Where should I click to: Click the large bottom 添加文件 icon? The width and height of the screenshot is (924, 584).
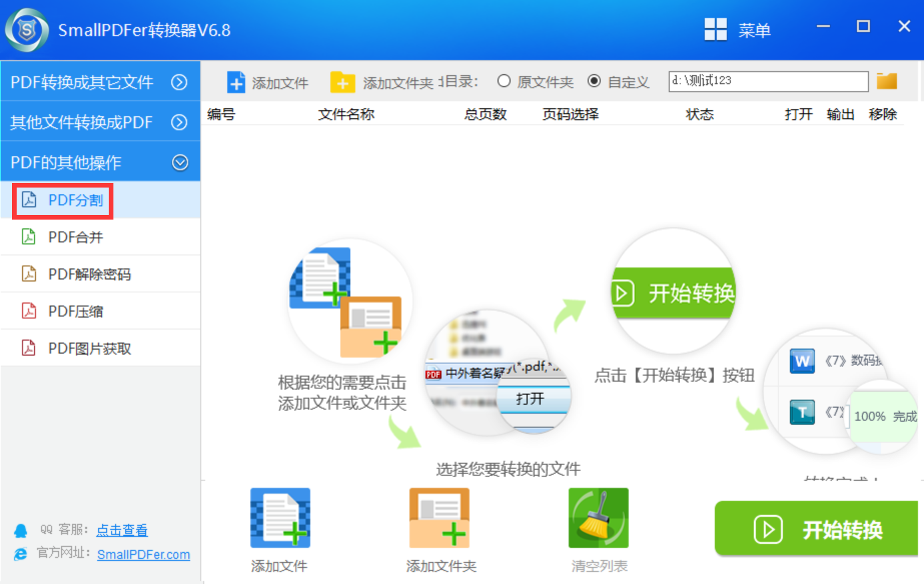[x=280, y=518]
